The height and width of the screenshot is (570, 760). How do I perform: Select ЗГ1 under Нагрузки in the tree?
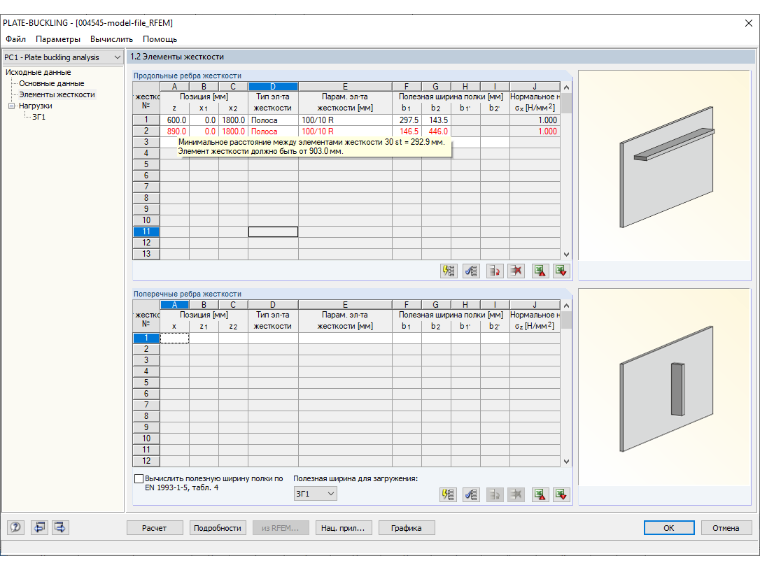click(x=39, y=117)
